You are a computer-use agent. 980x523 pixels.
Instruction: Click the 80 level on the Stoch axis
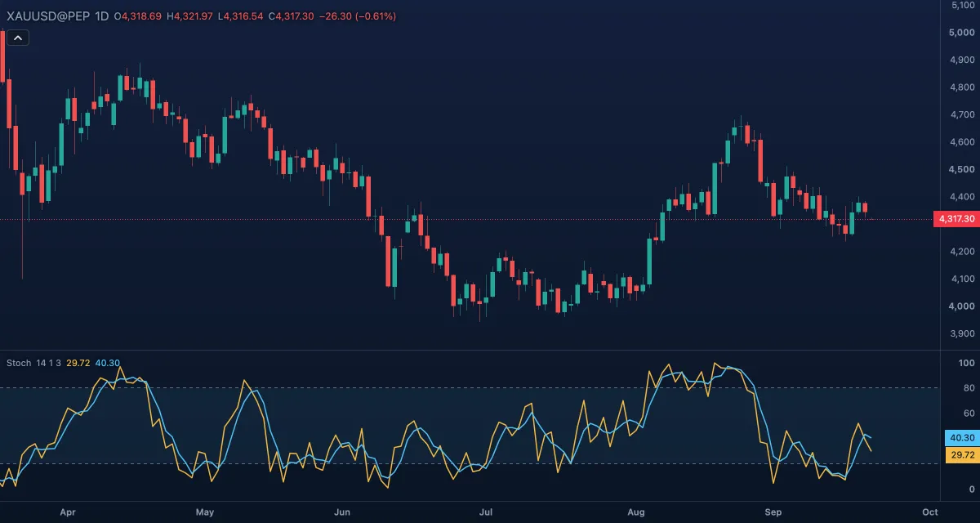tap(970, 388)
